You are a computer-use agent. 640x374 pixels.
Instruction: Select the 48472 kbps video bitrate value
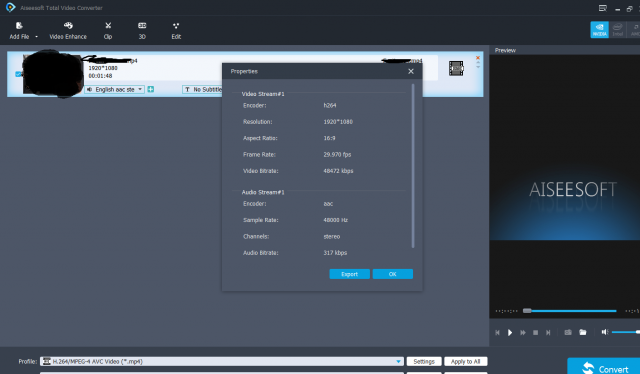point(338,171)
